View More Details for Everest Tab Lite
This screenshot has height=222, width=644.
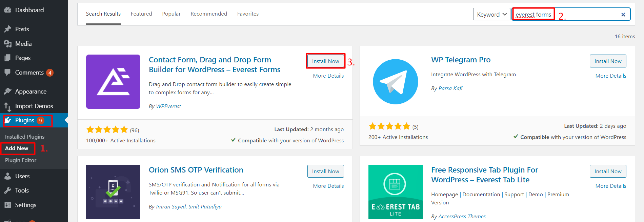click(x=611, y=186)
